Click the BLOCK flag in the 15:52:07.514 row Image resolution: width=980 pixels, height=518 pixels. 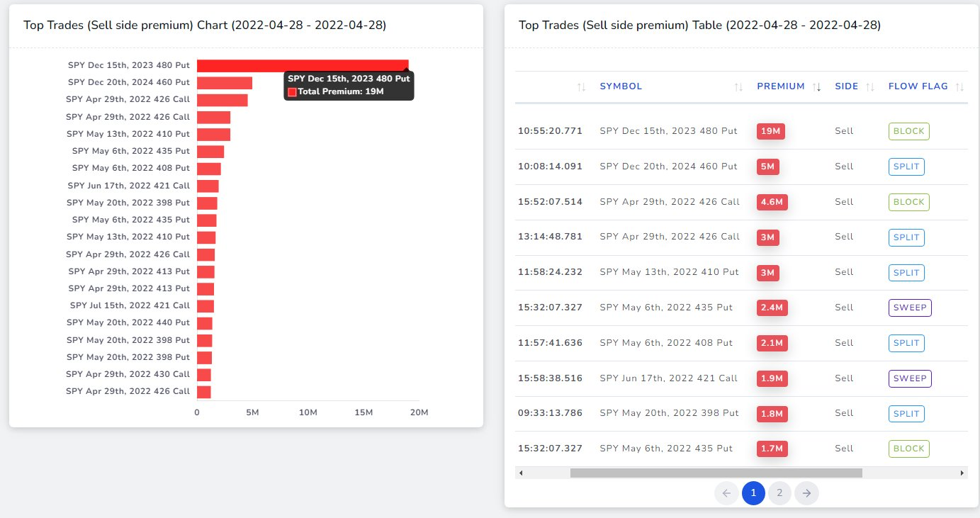tap(909, 202)
